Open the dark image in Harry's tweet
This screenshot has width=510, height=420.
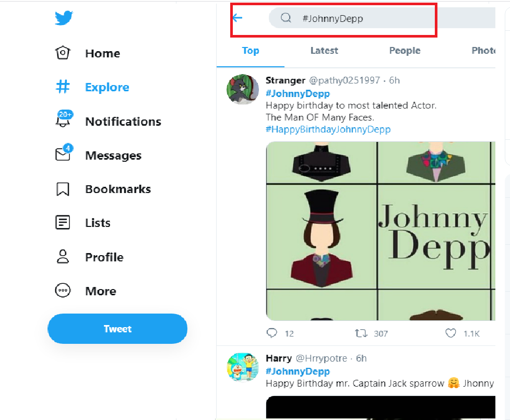(x=381, y=407)
